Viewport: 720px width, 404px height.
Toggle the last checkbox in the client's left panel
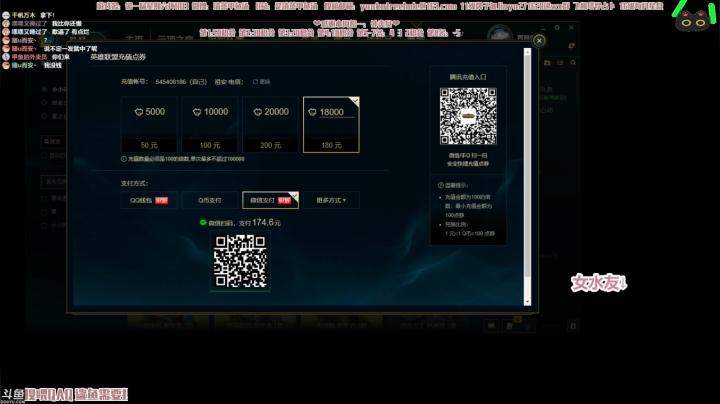[x=45, y=225]
